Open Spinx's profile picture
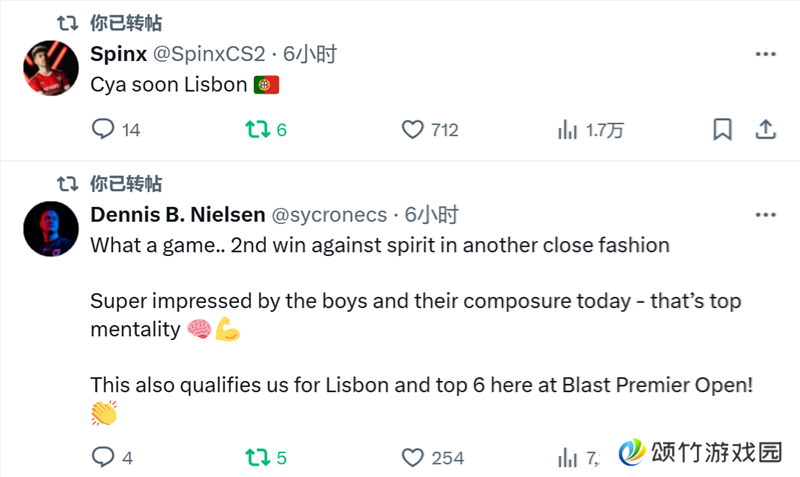This screenshot has width=800, height=477. point(51,68)
